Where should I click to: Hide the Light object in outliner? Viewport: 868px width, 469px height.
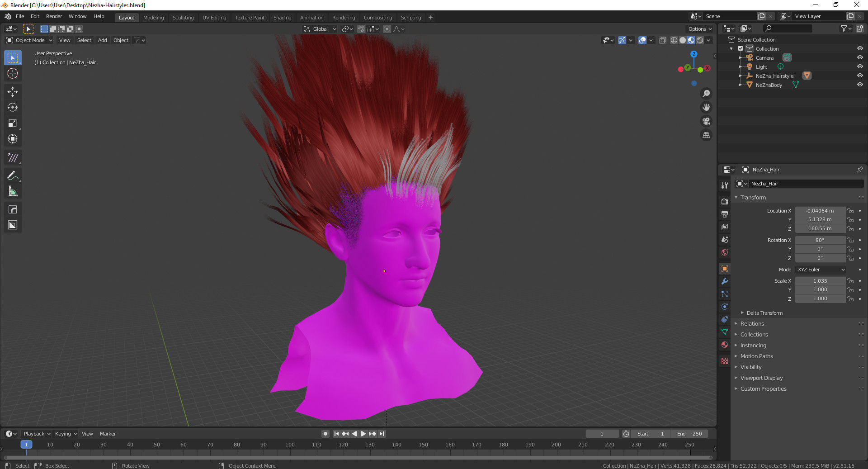click(860, 67)
